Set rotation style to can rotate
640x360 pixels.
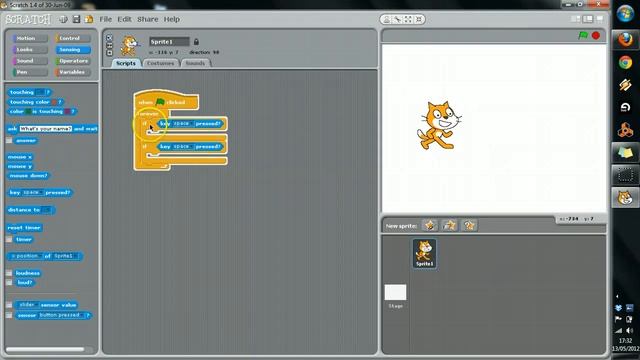(x=109, y=38)
